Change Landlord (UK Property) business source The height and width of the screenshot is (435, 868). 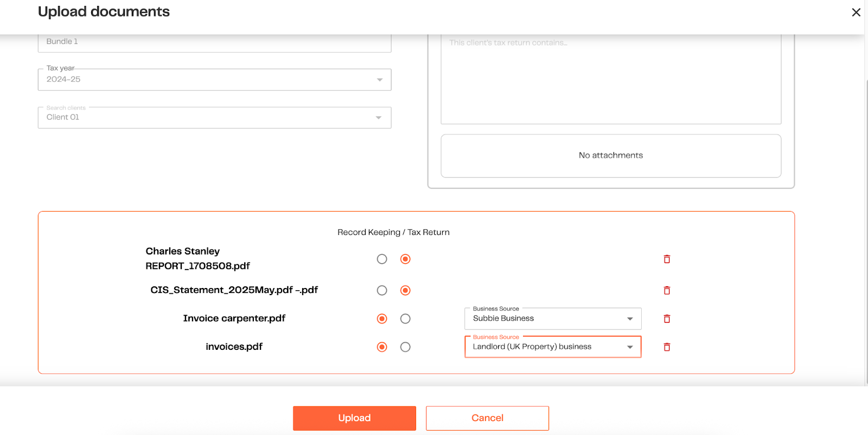(552, 347)
